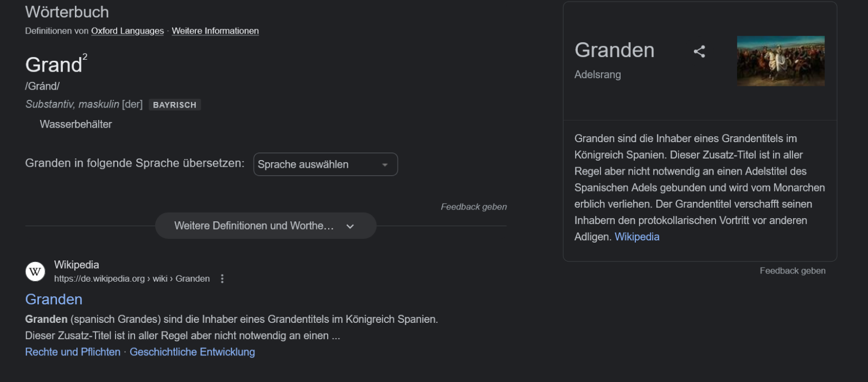Screen dimensions: 868x382
Task: Click the Weitere Informationen link
Action: 215,31
